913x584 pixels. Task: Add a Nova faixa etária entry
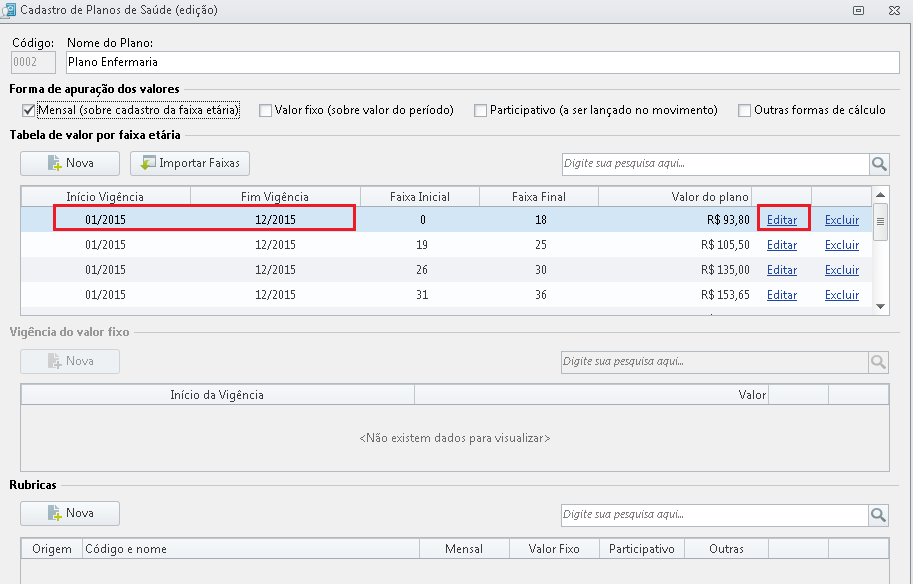click(x=70, y=164)
